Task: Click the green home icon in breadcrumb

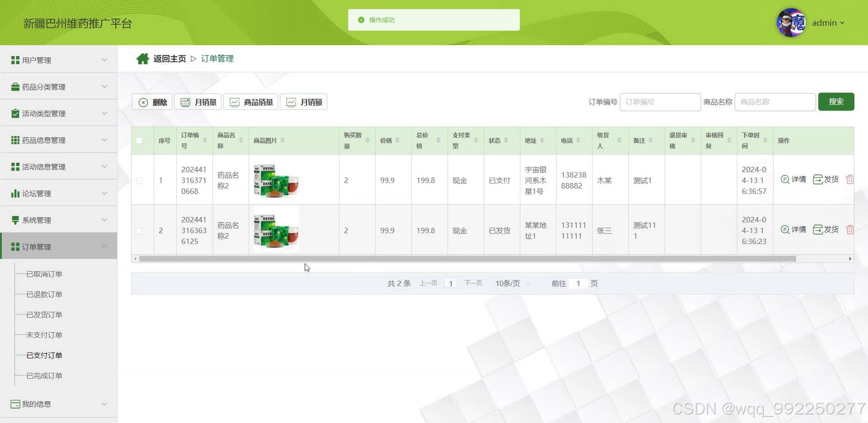Action: click(143, 59)
